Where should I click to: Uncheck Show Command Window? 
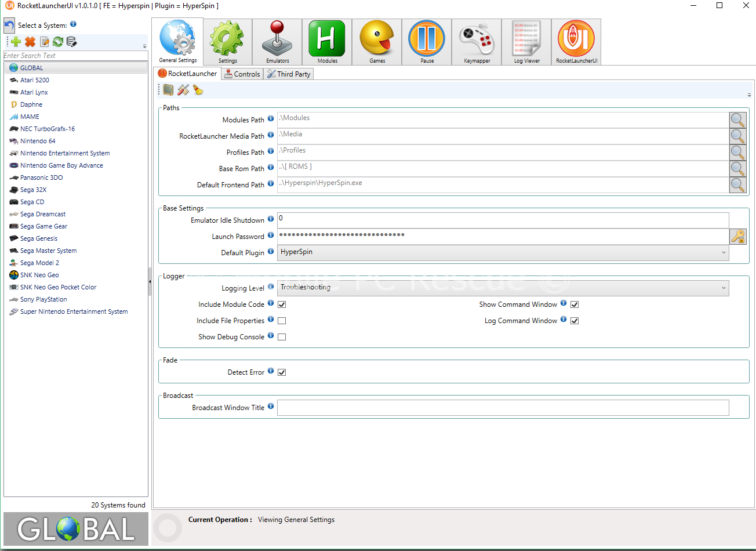click(x=575, y=304)
